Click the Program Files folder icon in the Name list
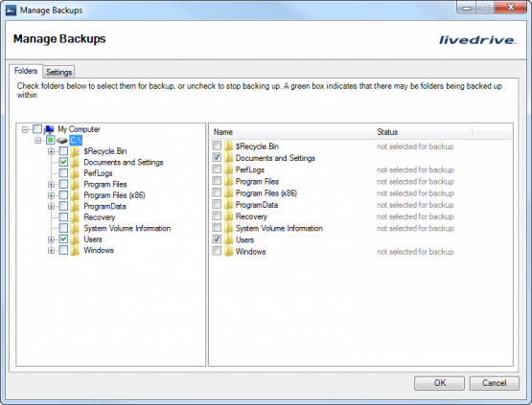The width and height of the screenshot is (532, 405). click(228, 181)
